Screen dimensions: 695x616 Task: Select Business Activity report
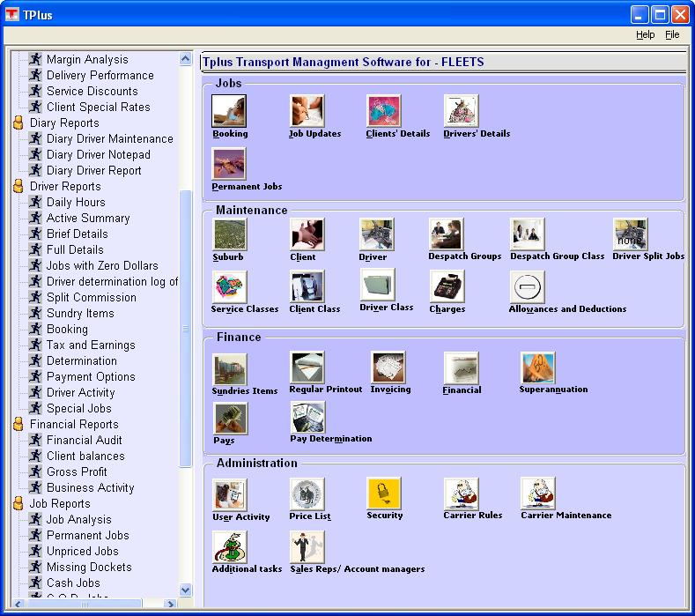(x=91, y=488)
